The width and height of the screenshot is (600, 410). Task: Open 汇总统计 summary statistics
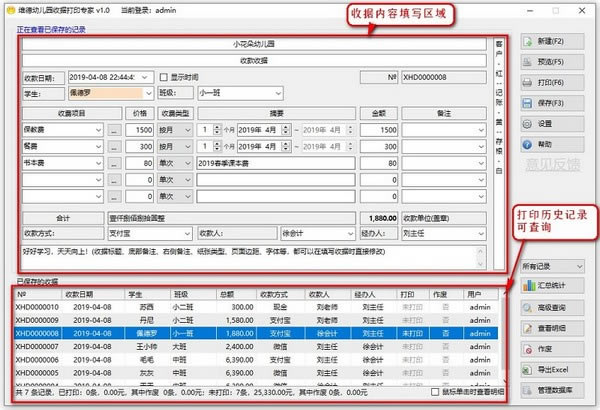point(552,288)
